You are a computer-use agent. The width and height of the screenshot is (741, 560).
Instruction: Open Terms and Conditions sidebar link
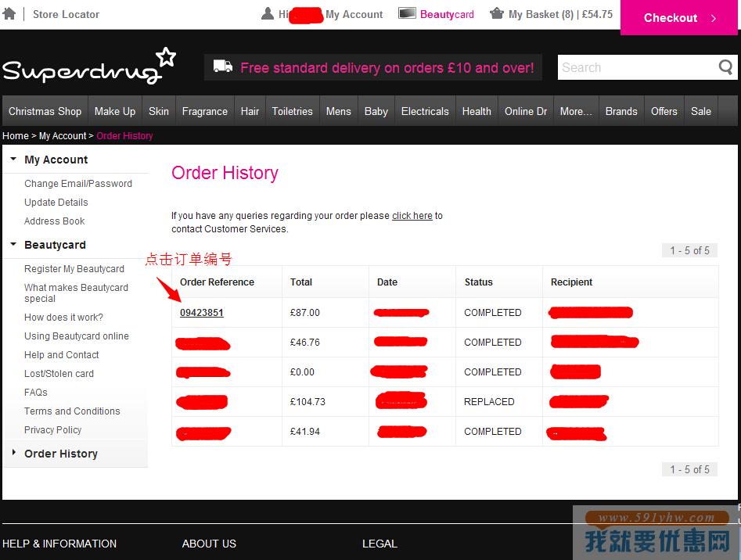click(72, 411)
